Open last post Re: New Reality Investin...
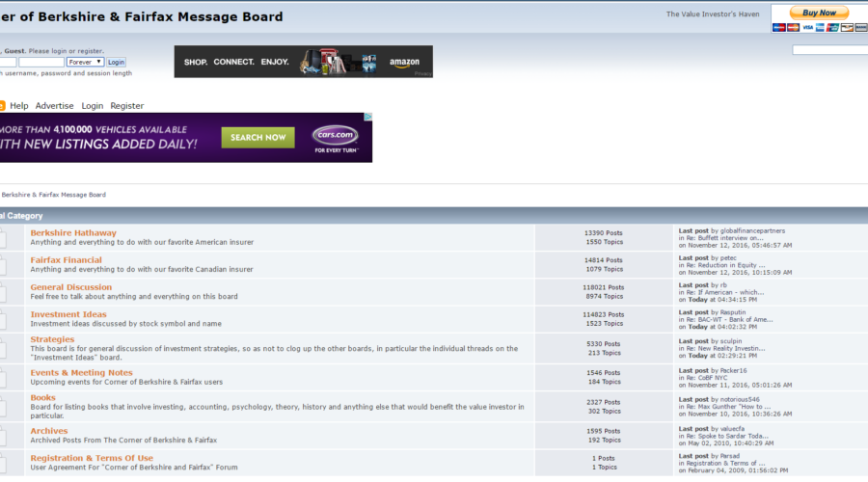This screenshot has width=868, height=482. pyautogui.click(x=725, y=349)
